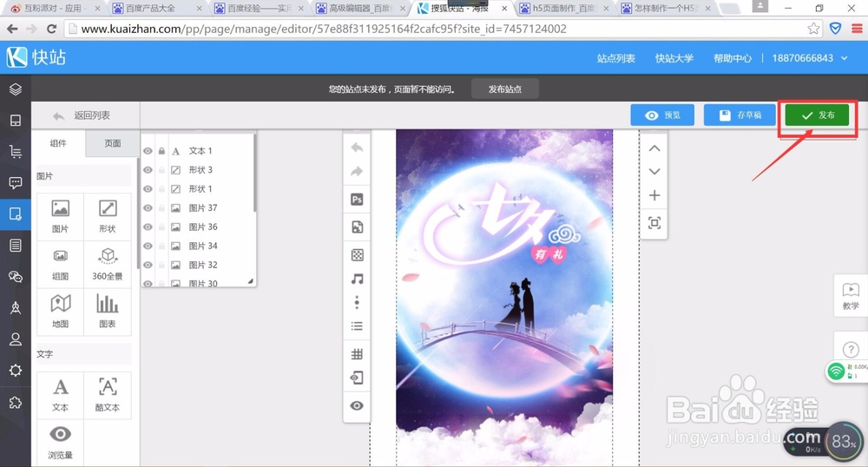Open the 站点列表 menu item
This screenshot has width=868, height=467.
[x=615, y=58]
